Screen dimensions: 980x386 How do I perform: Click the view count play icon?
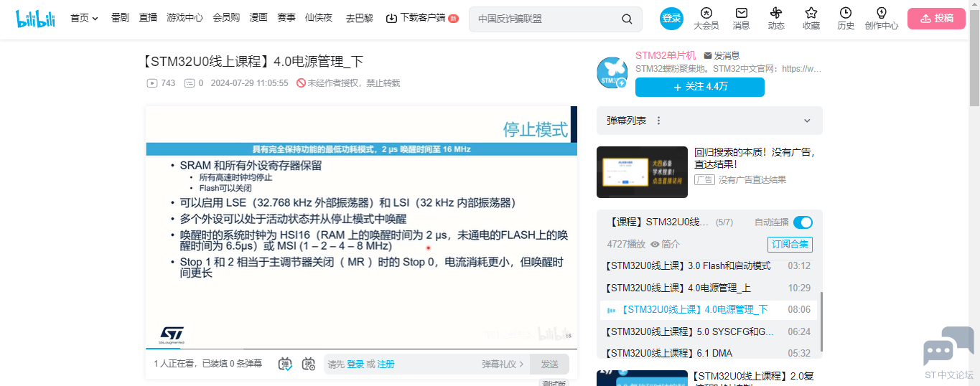[x=152, y=83]
